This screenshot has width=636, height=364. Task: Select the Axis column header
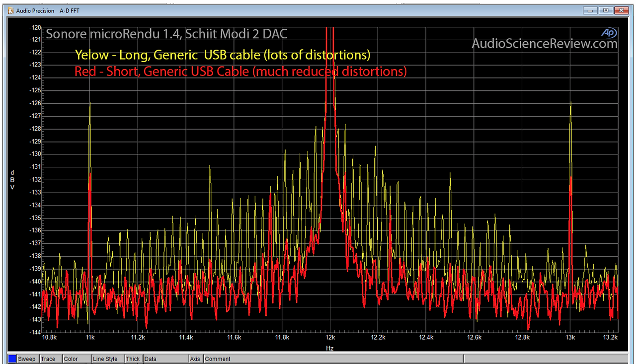pos(196,359)
